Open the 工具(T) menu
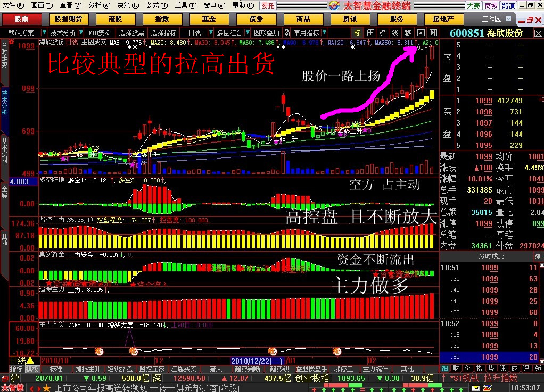 186,5
